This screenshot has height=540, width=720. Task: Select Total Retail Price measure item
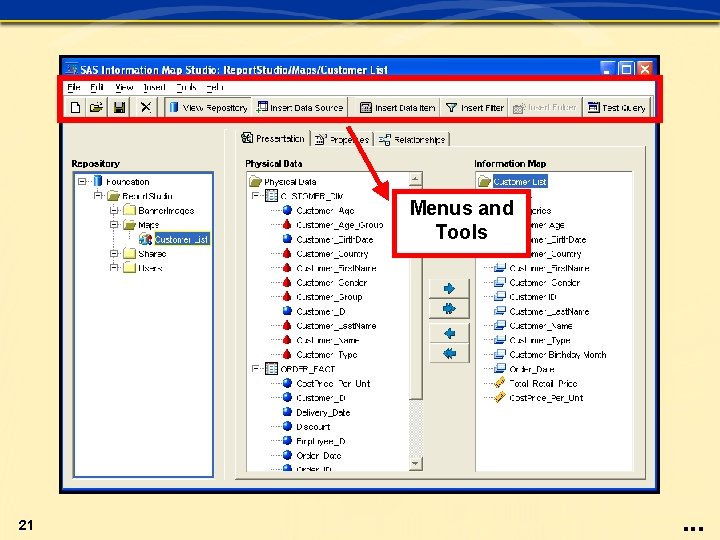point(543,383)
